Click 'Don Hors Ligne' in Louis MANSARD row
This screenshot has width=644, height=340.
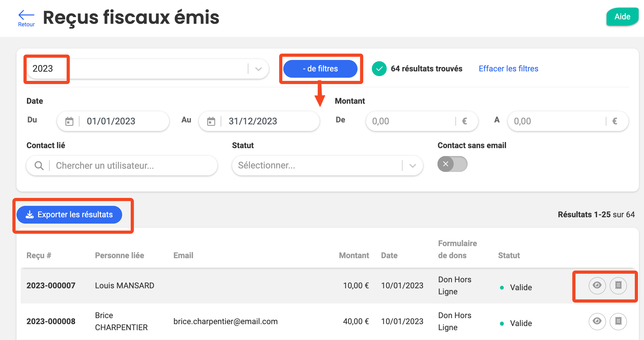pyautogui.click(x=455, y=285)
